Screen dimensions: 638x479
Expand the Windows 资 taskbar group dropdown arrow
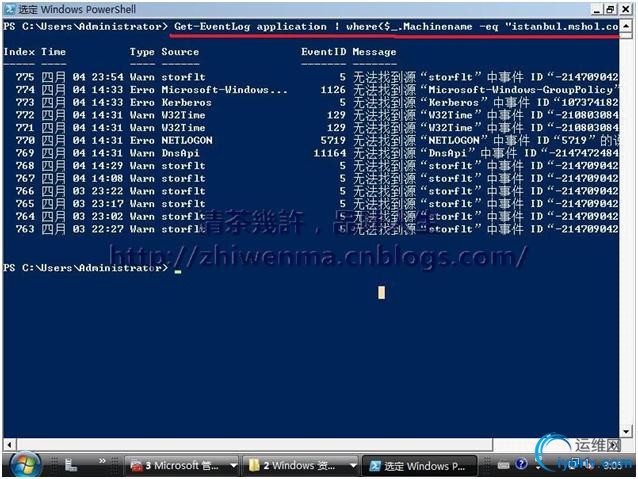tap(353, 465)
